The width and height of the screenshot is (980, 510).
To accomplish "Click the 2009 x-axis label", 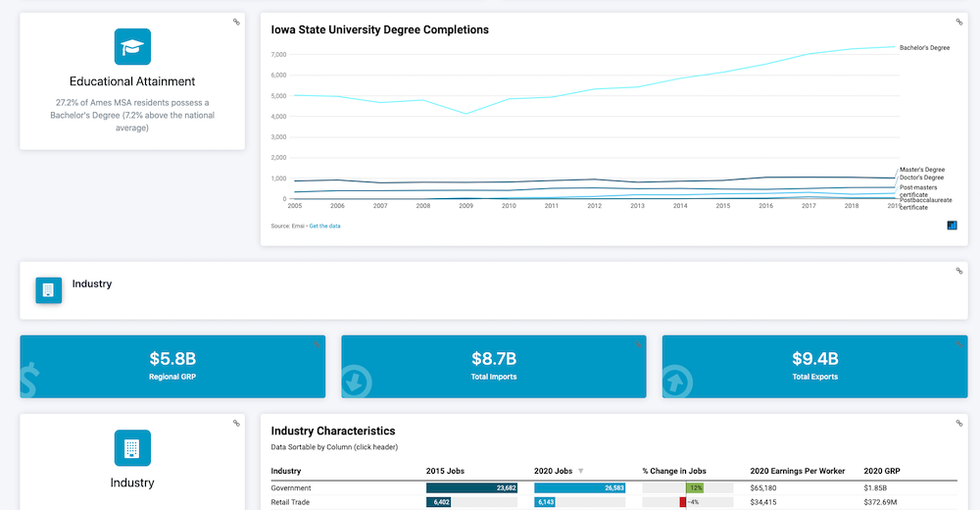I will tap(466, 206).
